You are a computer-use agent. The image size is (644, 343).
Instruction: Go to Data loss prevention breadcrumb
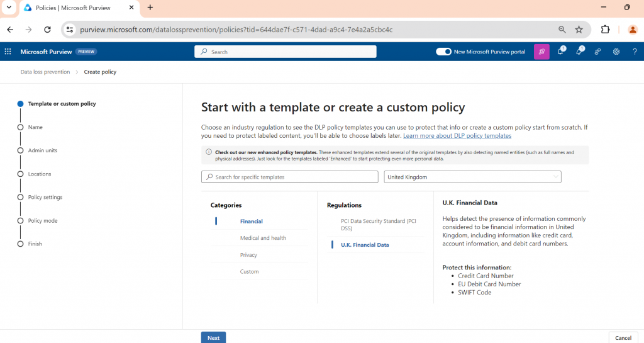tap(45, 72)
